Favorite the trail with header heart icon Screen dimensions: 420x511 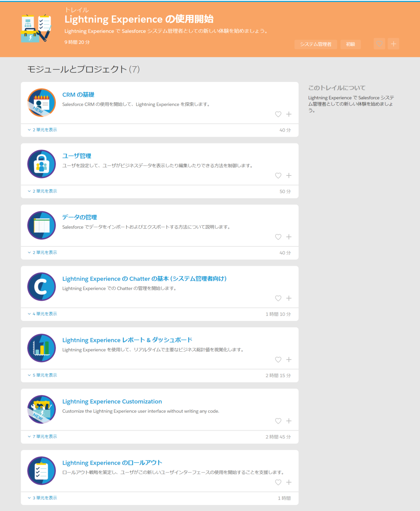tap(379, 44)
